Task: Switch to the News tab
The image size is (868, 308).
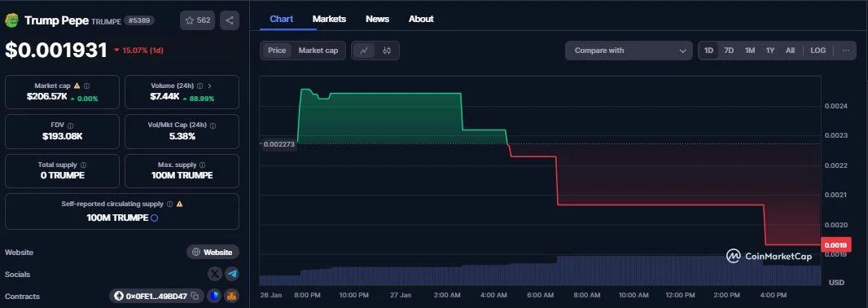Action: (x=378, y=19)
